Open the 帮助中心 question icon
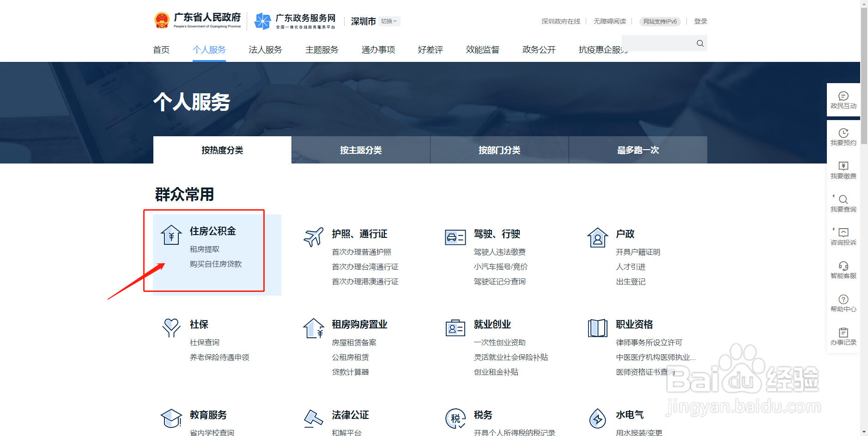This screenshot has width=868, height=436. 844,299
